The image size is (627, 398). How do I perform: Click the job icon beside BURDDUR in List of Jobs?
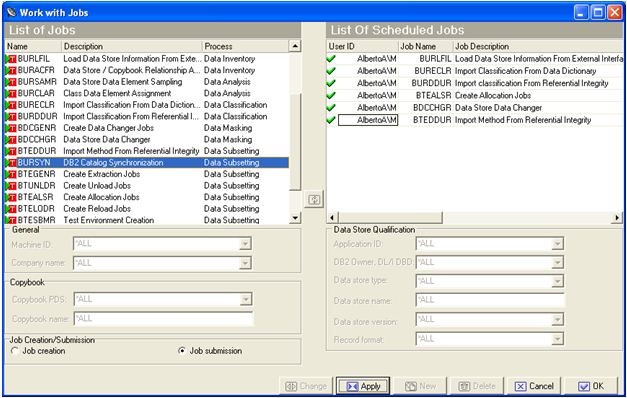coord(11,117)
